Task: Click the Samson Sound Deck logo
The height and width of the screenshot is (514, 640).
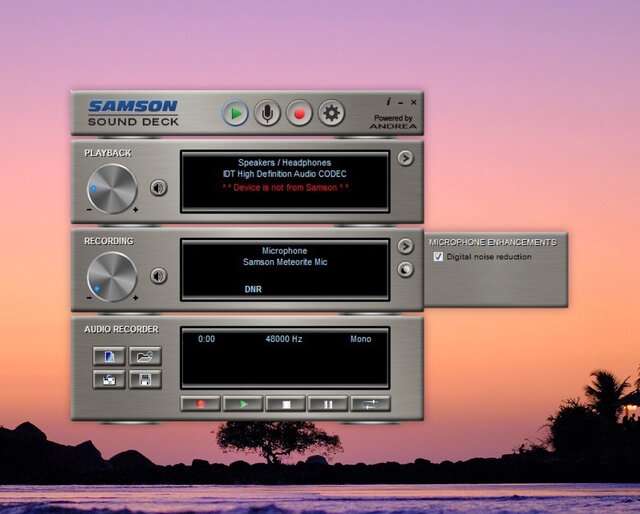Action: click(x=133, y=113)
